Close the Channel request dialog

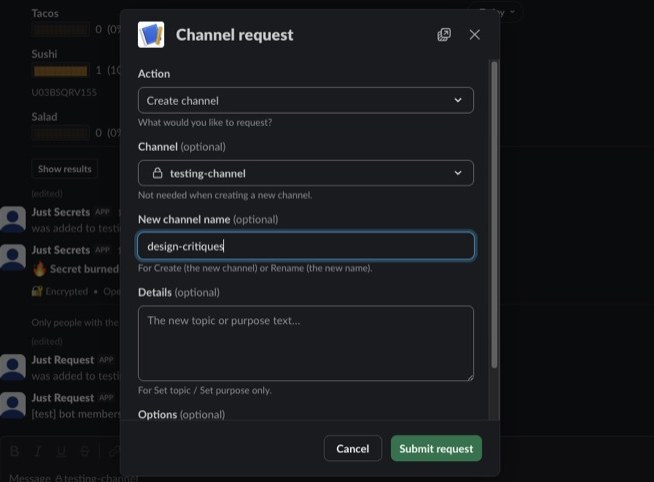coord(475,35)
